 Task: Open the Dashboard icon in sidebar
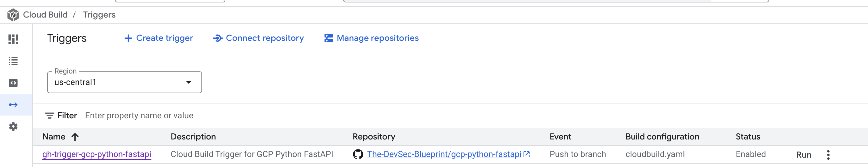click(13, 39)
